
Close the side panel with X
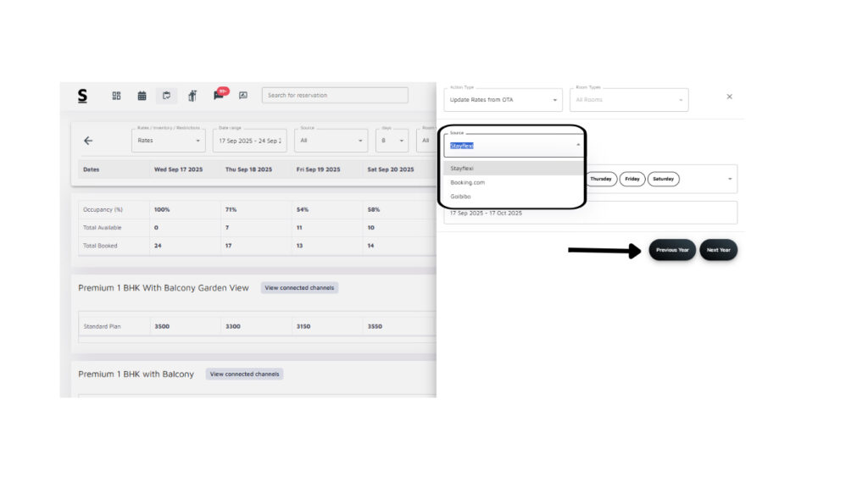point(729,97)
